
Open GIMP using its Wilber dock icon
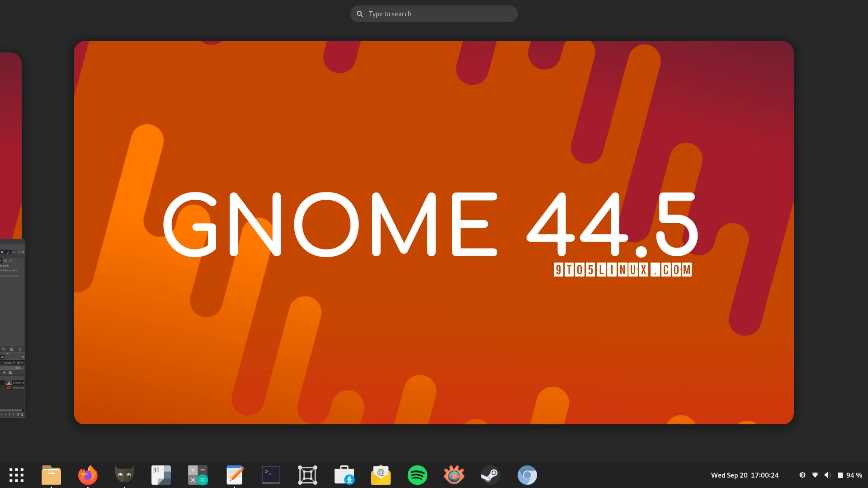tap(124, 475)
